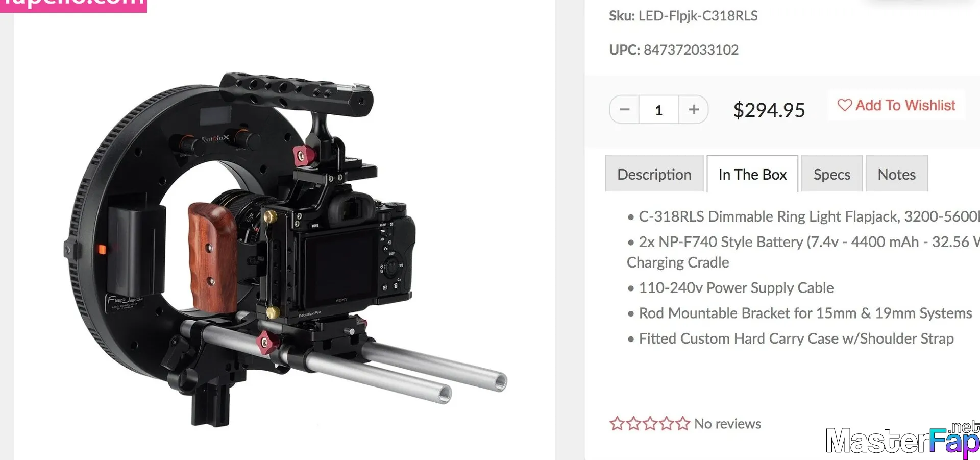Click the second review star
Screen dimensions: 980x460
click(x=633, y=424)
